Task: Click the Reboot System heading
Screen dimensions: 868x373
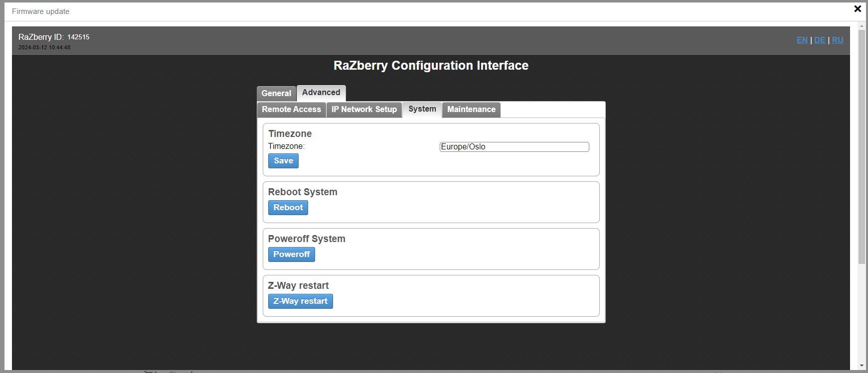Action: [303, 192]
